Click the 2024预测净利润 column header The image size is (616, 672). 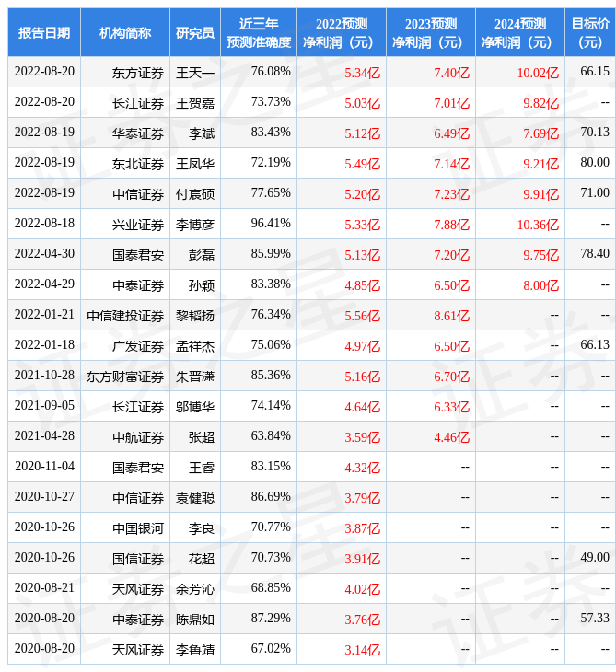point(520,32)
